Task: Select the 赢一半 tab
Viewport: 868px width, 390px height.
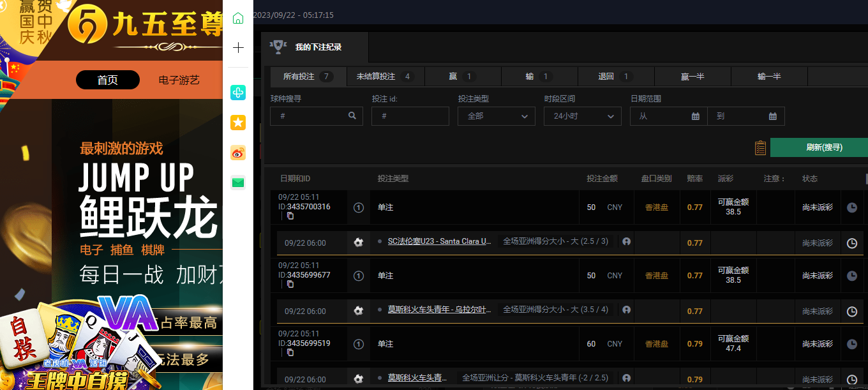Action: click(x=692, y=77)
